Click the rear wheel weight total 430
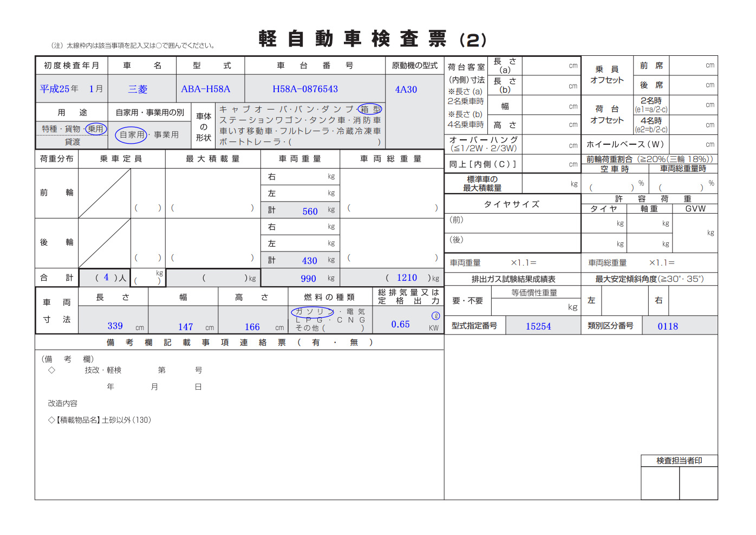Viewport: 756px width, 535px height. click(309, 261)
